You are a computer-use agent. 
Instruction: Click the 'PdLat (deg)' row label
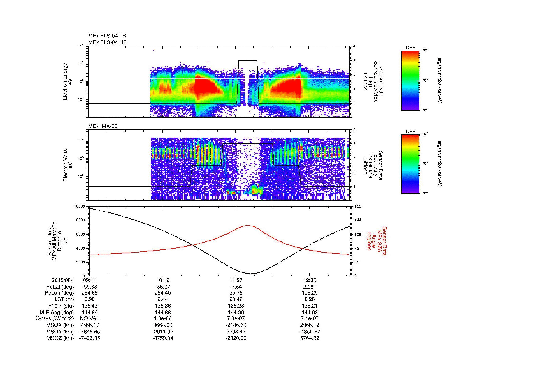[x=60, y=287]
